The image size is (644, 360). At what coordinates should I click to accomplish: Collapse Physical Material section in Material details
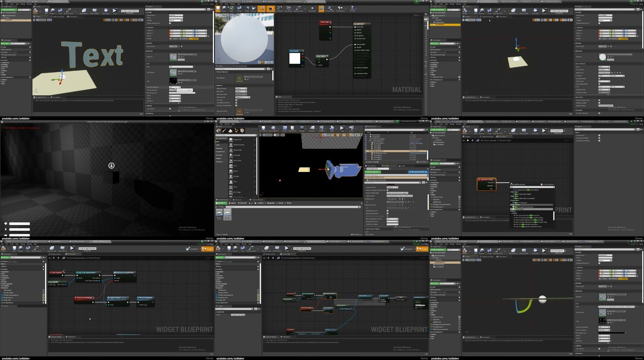pyautogui.click(x=216, y=72)
